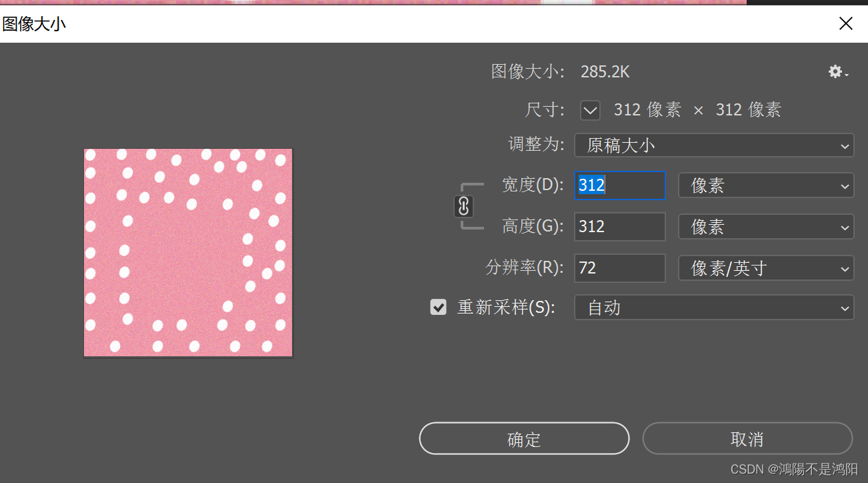The image size is (868, 483).
Task: Expand the 尺寸 dimensions unit chevron
Action: pyautogui.click(x=589, y=110)
